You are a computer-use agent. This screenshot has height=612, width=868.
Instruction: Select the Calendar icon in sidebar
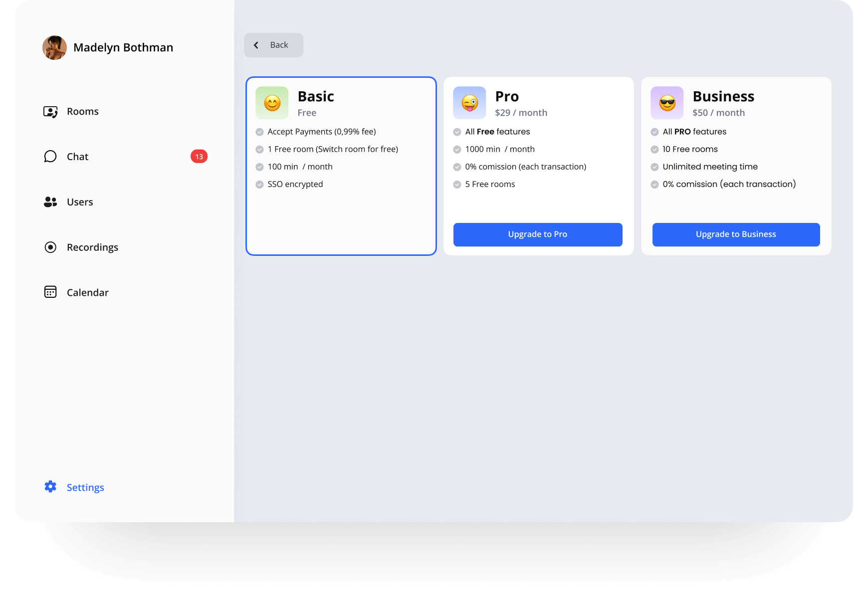click(x=50, y=292)
